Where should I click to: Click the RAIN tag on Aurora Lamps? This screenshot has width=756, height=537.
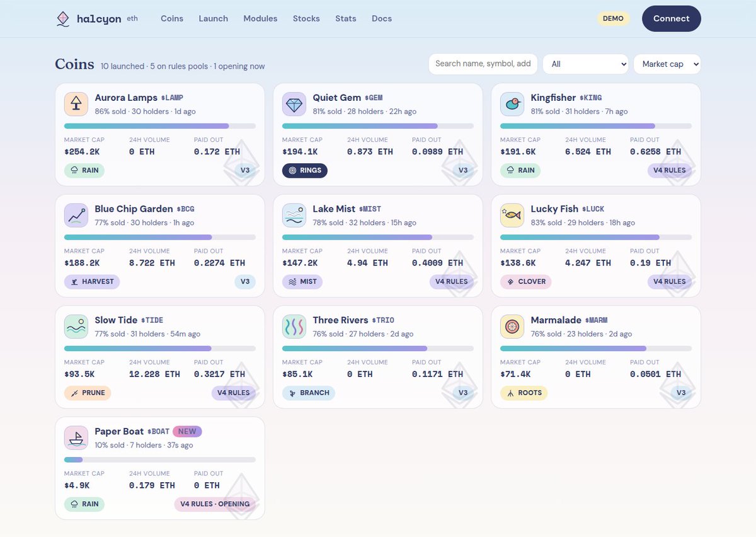click(84, 170)
